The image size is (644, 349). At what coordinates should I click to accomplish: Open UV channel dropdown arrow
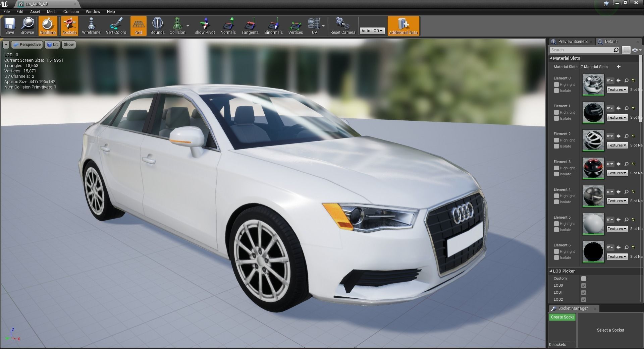coord(323,26)
